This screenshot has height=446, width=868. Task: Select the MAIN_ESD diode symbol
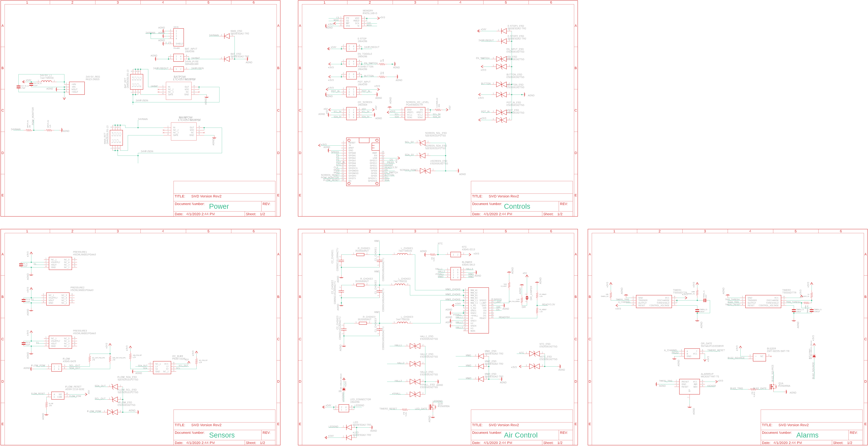(227, 36)
